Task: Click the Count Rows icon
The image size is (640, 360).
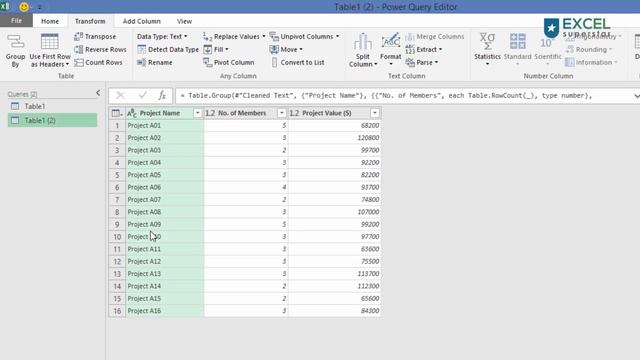Action: point(78,62)
